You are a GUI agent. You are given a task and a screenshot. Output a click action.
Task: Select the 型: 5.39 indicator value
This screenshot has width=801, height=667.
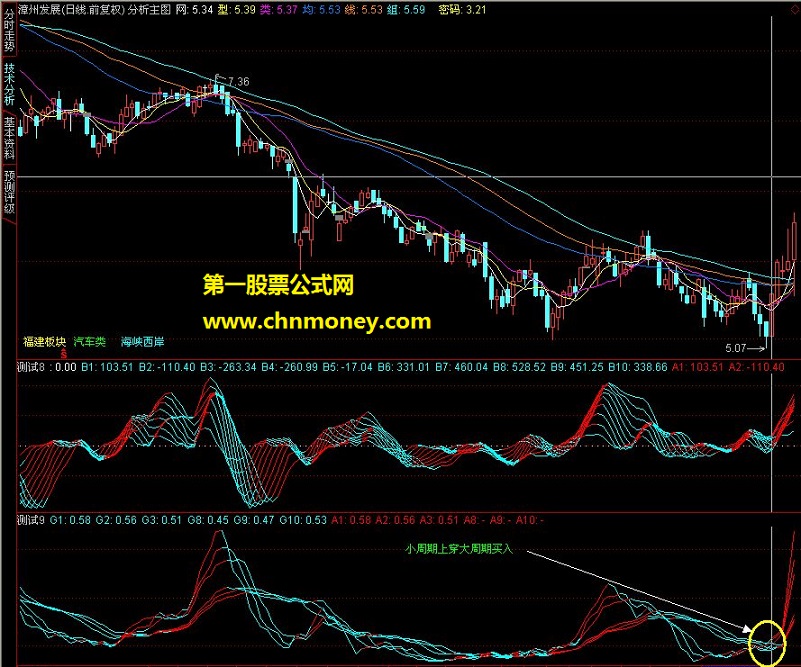click(236, 9)
